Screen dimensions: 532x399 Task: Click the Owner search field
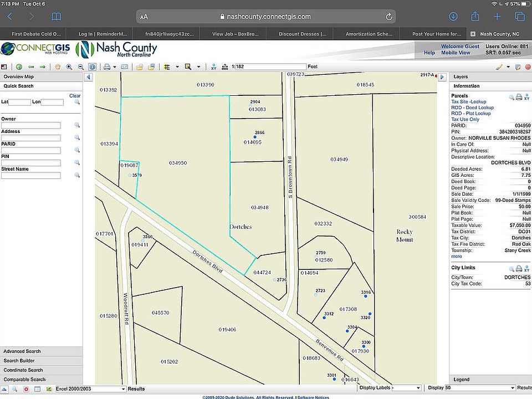coord(31,125)
